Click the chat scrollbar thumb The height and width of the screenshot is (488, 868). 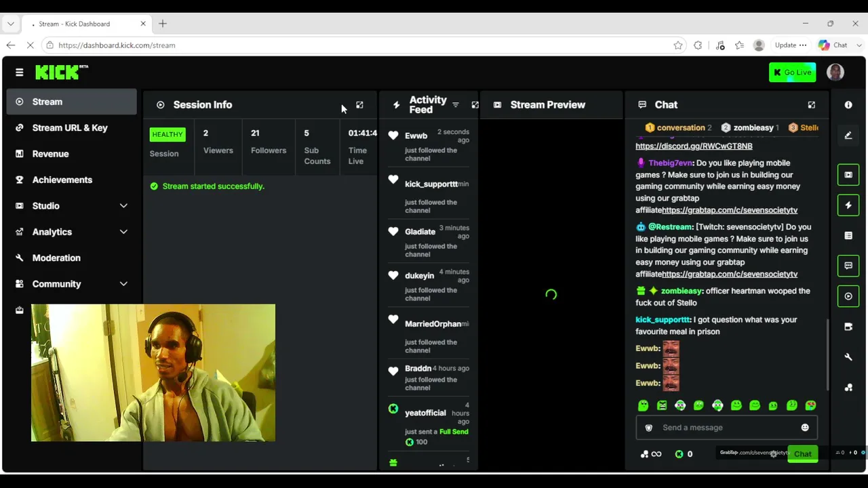(827, 353)
